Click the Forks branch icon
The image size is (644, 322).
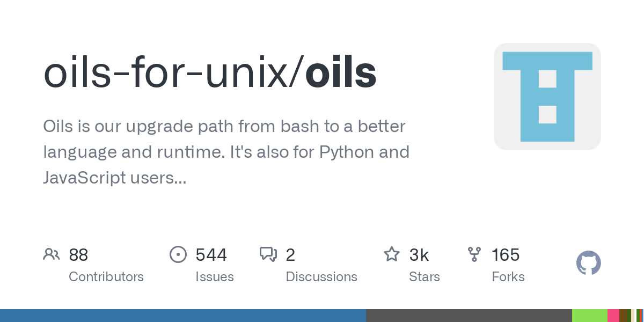(x=474, y=254)
